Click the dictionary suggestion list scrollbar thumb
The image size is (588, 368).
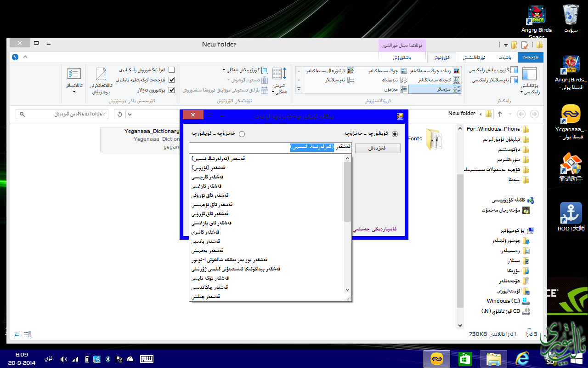point(348,191)
